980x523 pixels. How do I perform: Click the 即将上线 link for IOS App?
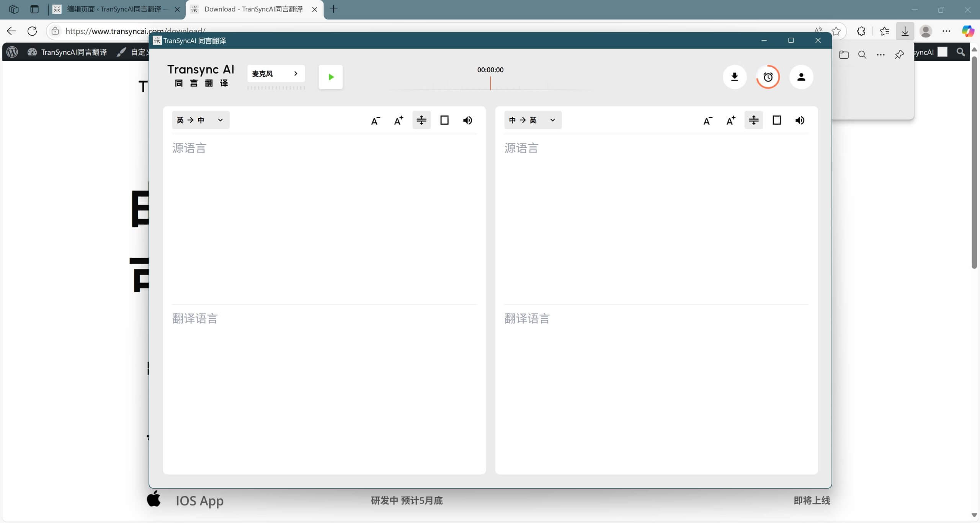pos(812,500)
